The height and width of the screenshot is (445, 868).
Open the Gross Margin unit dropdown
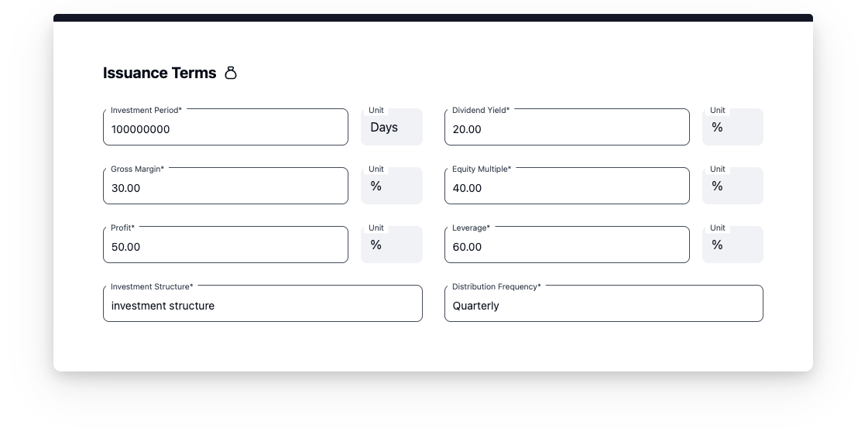tap(392, 187)
